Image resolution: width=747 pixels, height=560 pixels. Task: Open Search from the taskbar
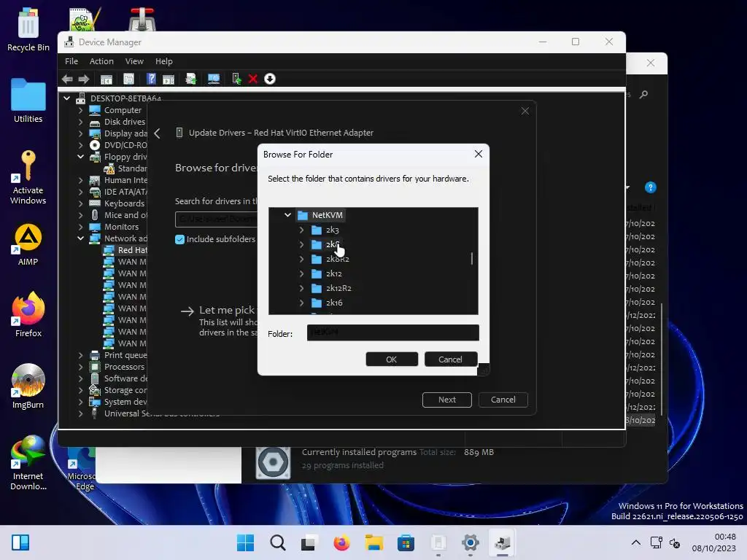(277, 542)
